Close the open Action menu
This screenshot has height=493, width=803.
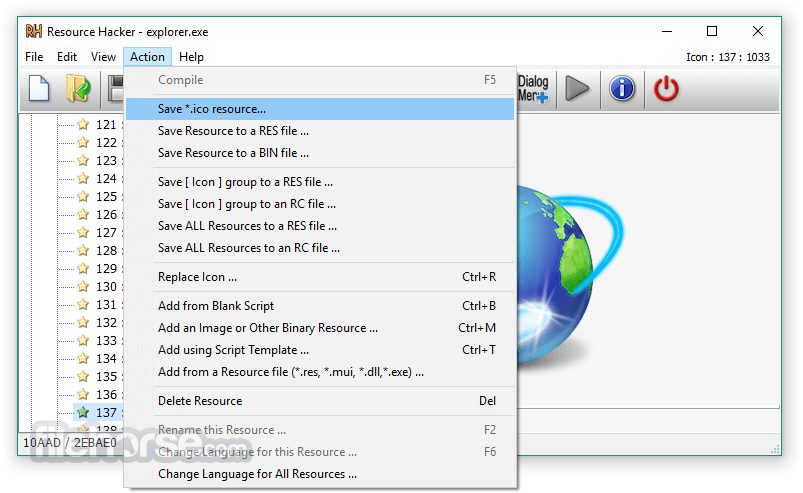coord(147,57)
